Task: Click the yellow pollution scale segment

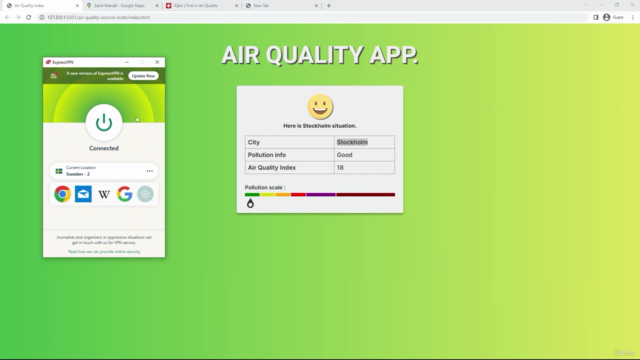Action: (268, 195)
